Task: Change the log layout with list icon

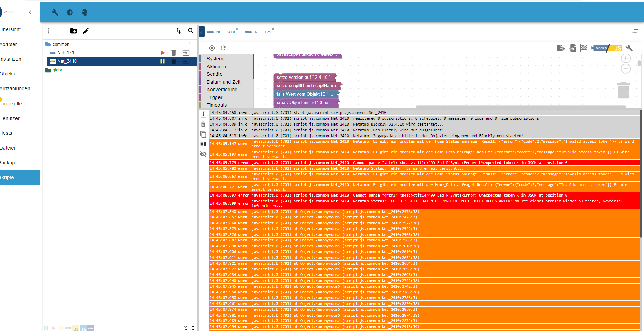Action: 203,144
